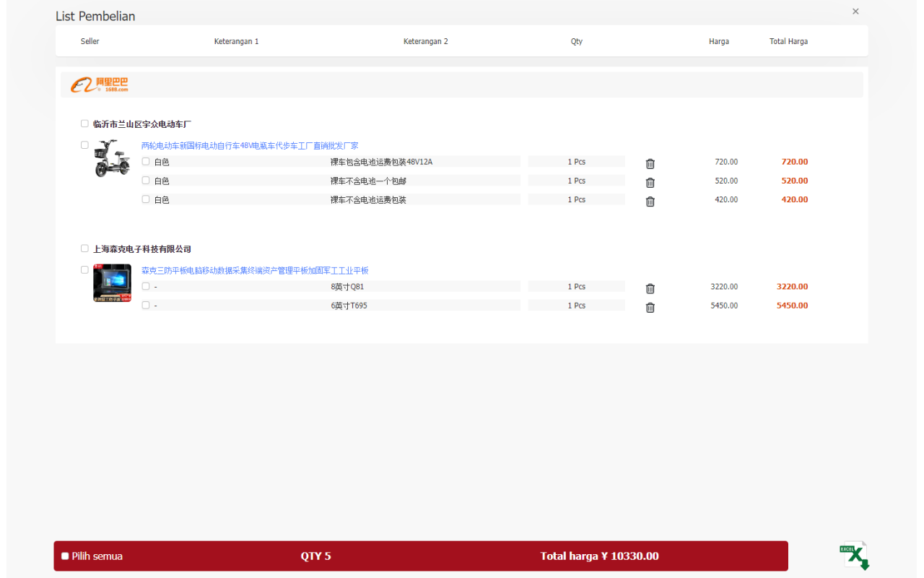Select seller 临沂市兰山区宇众电动车厂

click(x=84, y=124)
